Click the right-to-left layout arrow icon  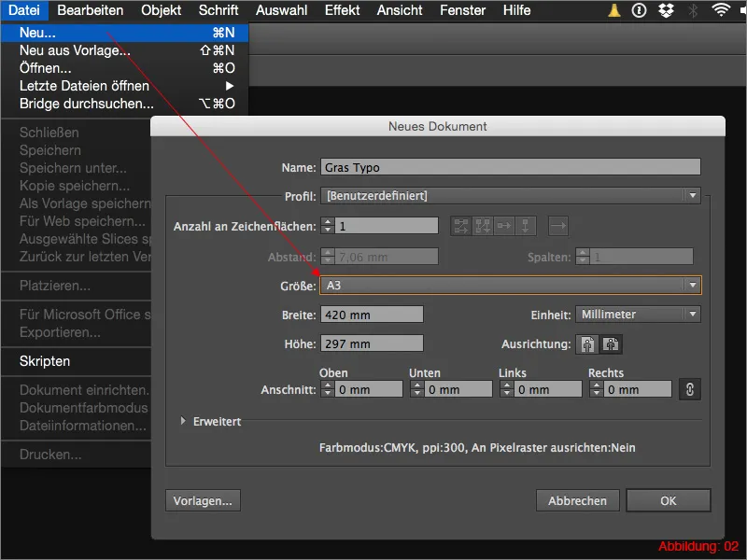(557, 226)
